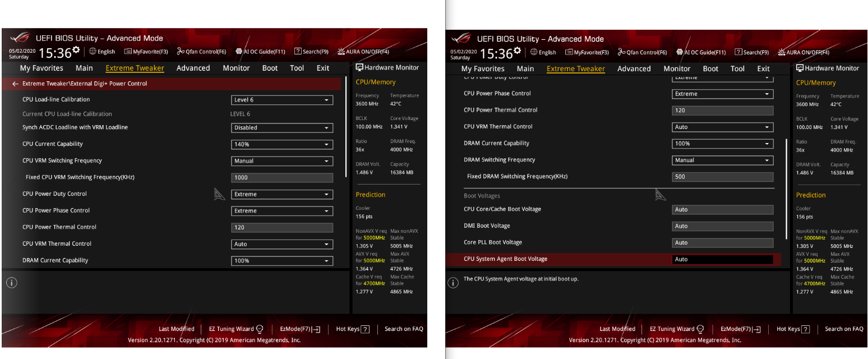Switch to EzMode(F7) in left BIOS screen
868x359 pixels.
click(300, 329)
